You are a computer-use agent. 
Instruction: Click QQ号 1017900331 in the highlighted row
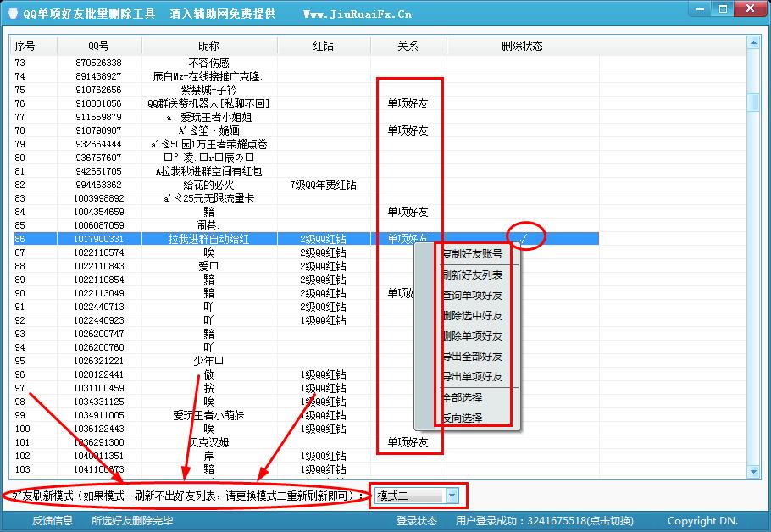pyautogui.click(x=98, y=239)
